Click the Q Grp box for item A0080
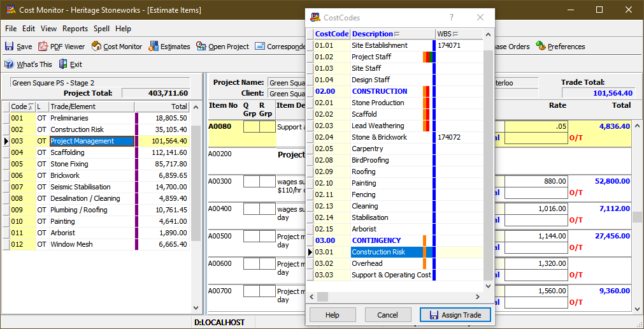 pyautogui.click(x=252, y=127)
